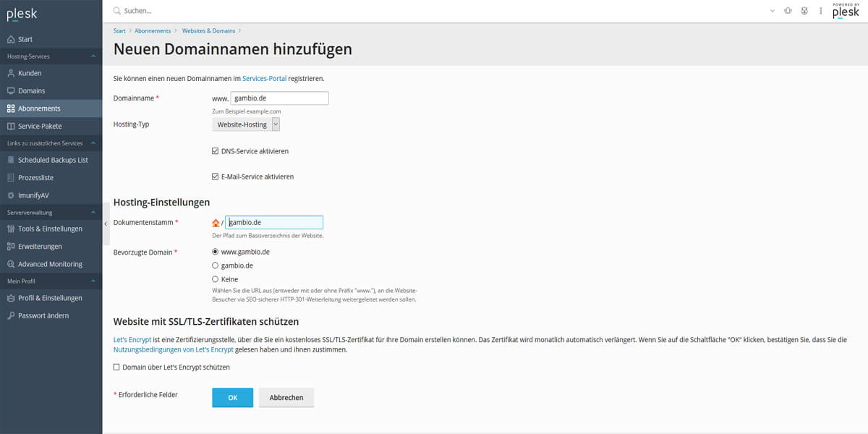Click the Kunden person icon
The width and height of the screenshot is (868, 434).
point(11,73)
